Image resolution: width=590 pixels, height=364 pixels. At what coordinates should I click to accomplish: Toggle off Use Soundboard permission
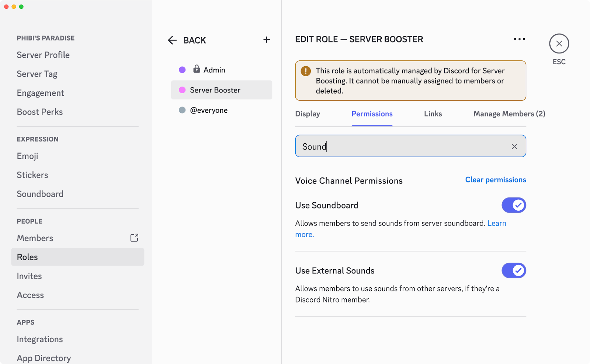point(514,205)
